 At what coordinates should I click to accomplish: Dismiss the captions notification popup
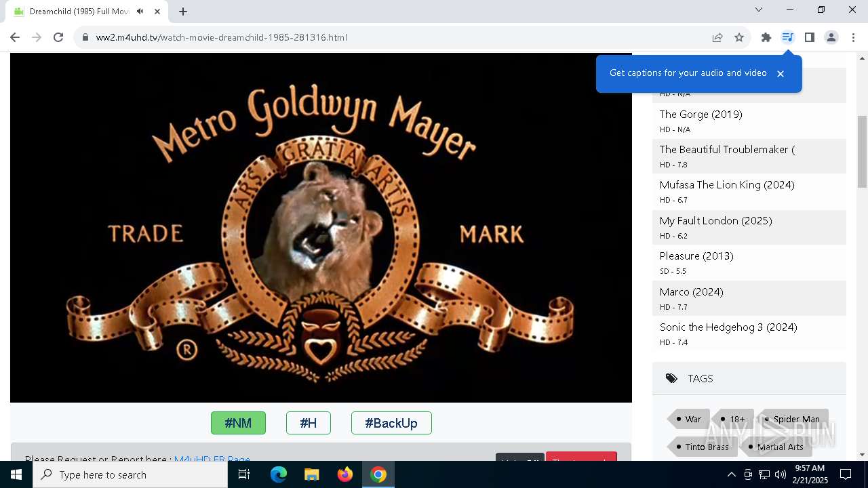[x=781, y=74]
